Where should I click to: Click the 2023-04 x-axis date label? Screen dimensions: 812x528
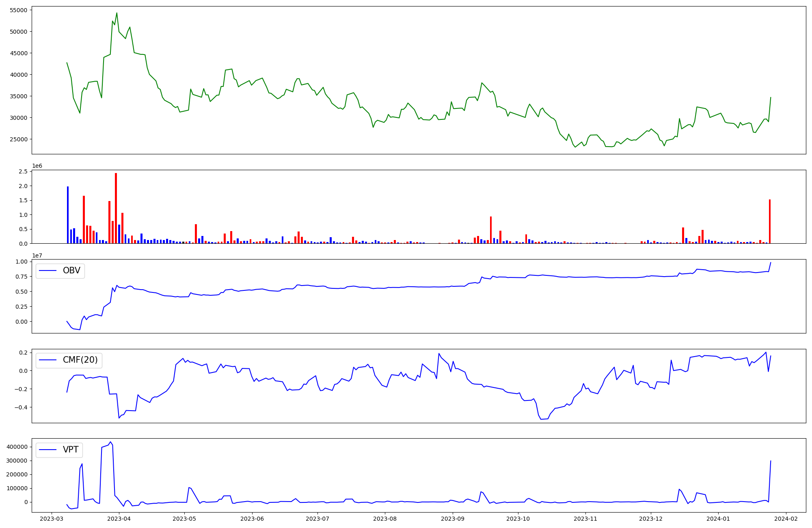(x=119, y=519)
